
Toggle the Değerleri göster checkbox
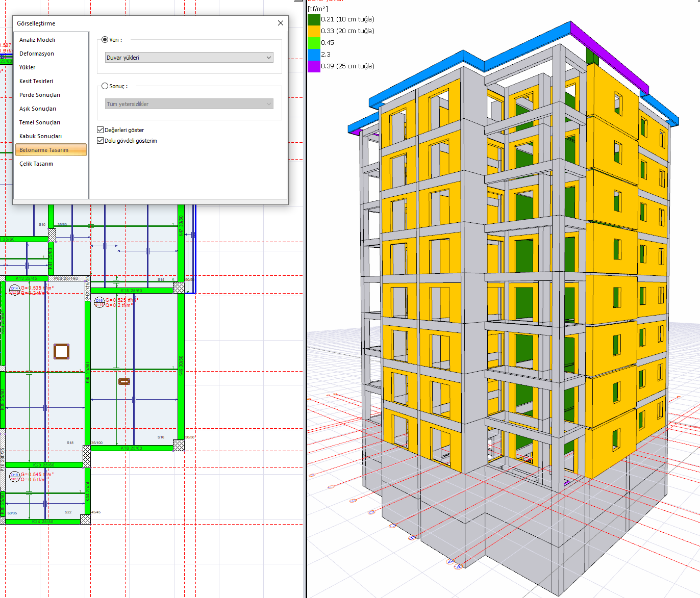pos(101,130)
